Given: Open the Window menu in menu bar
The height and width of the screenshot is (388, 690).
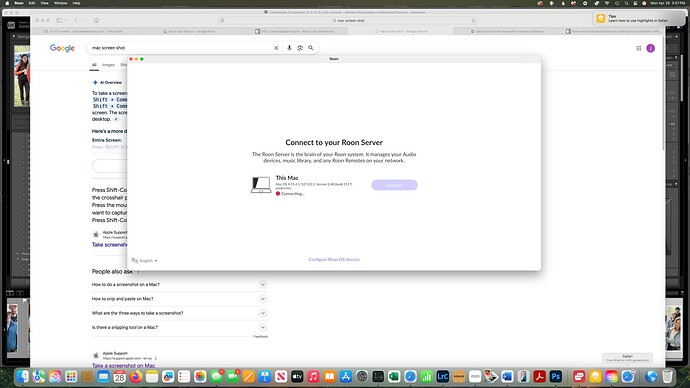Looking at the screenshot, I should pyautogui.click(x=60, y=3).
